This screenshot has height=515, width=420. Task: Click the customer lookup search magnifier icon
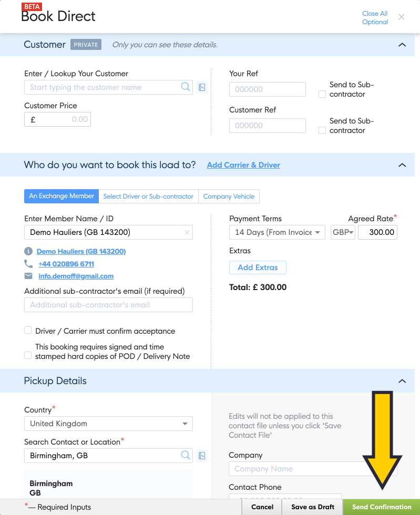click(x=186, y=87)
